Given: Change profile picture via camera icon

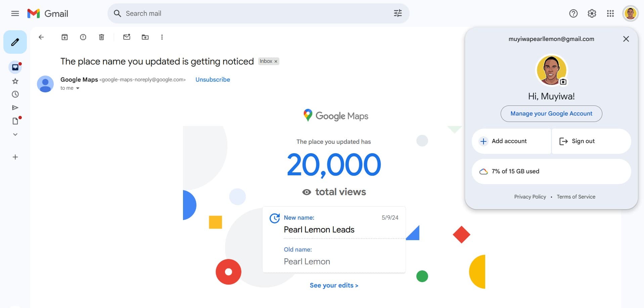Looking at the screenshot, I should pos(563,82).
